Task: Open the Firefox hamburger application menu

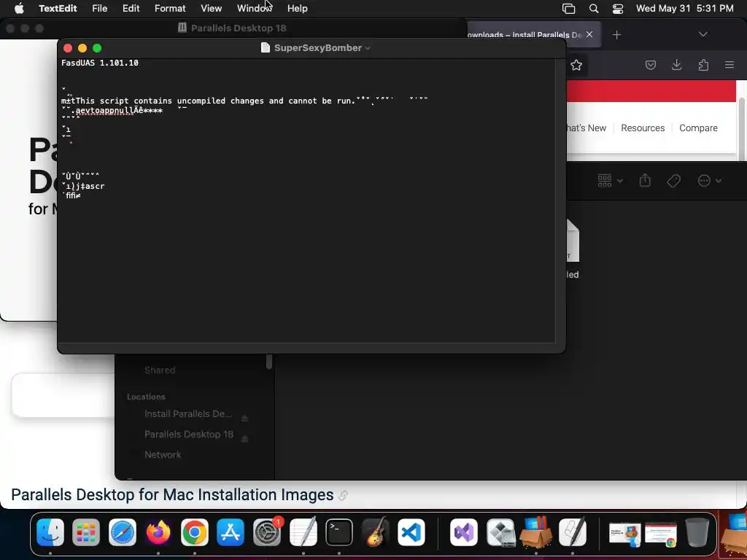Action: pyautogui.click(x=729, y=65)
